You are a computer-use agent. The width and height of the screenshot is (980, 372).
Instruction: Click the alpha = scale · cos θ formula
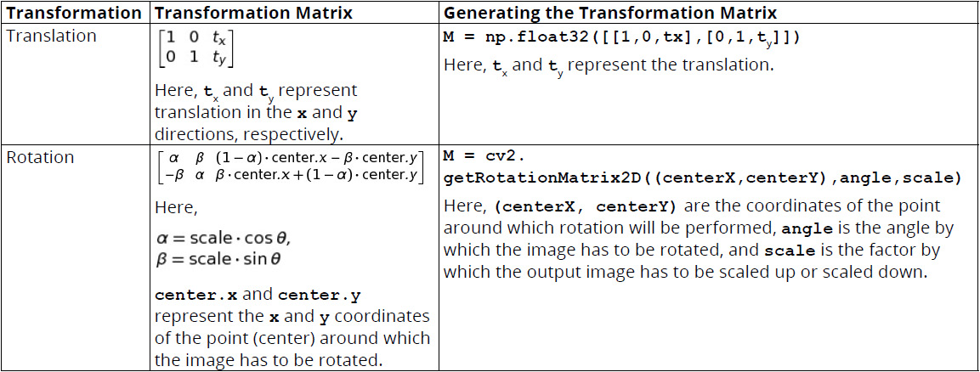pos(224,239)
